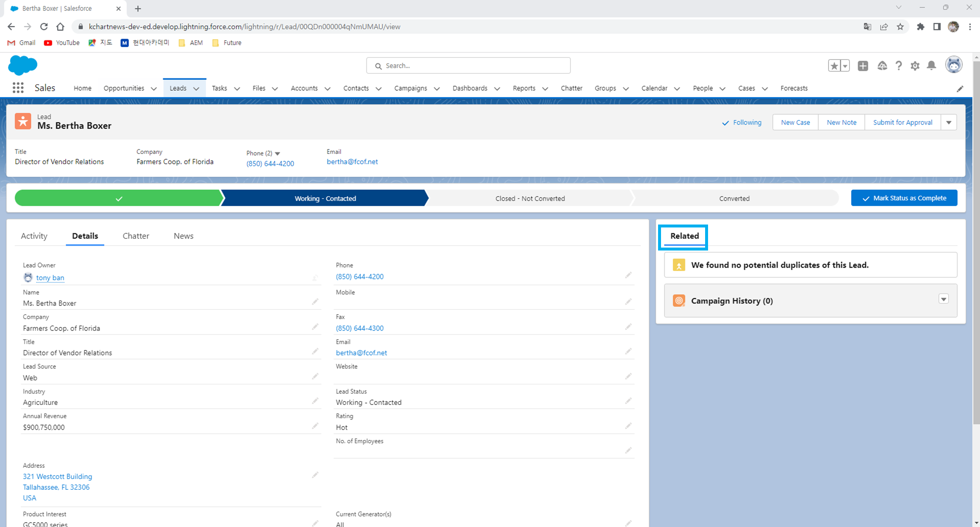Open Forecasts in navigation bar
This screenshot has width=980, height=527.
794,88
